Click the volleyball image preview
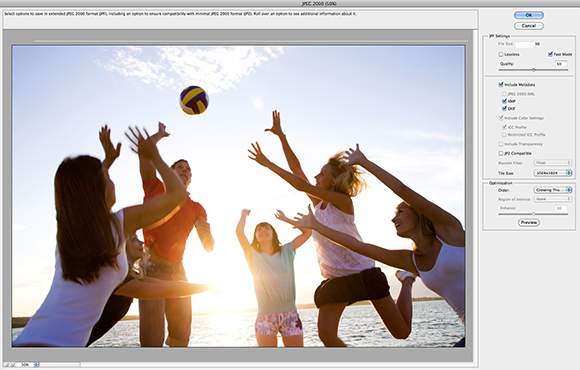 click(239, 196)
